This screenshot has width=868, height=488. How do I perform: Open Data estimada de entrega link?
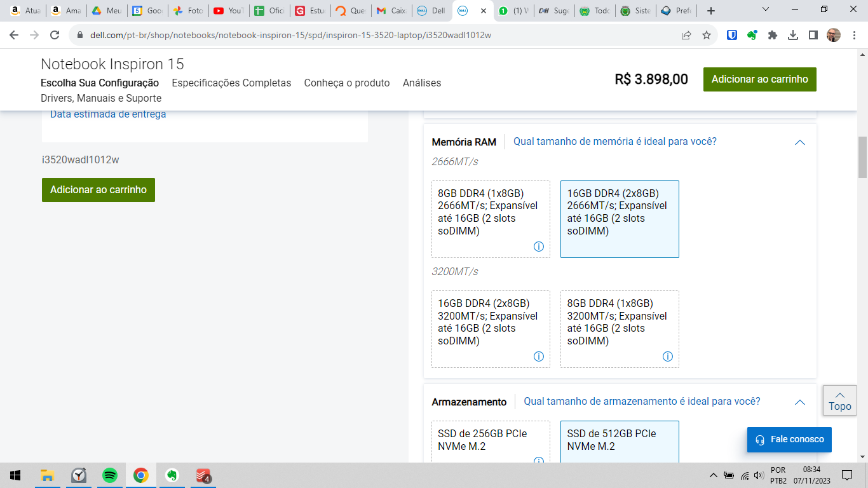point(108,114)
